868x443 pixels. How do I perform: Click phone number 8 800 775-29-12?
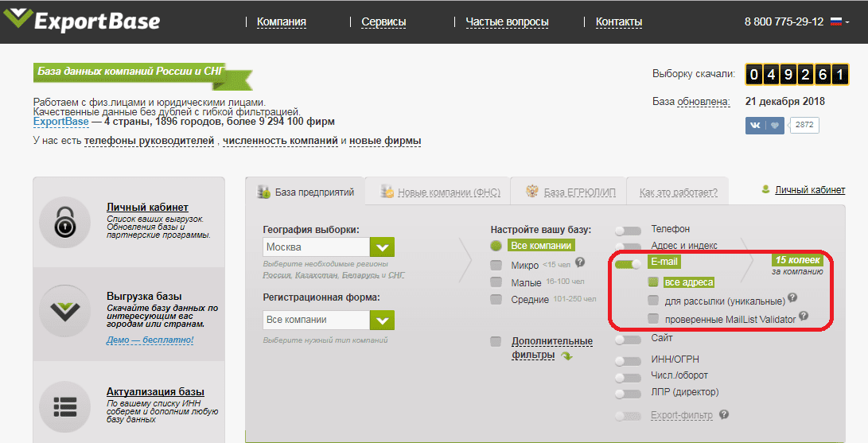(784, 22)
